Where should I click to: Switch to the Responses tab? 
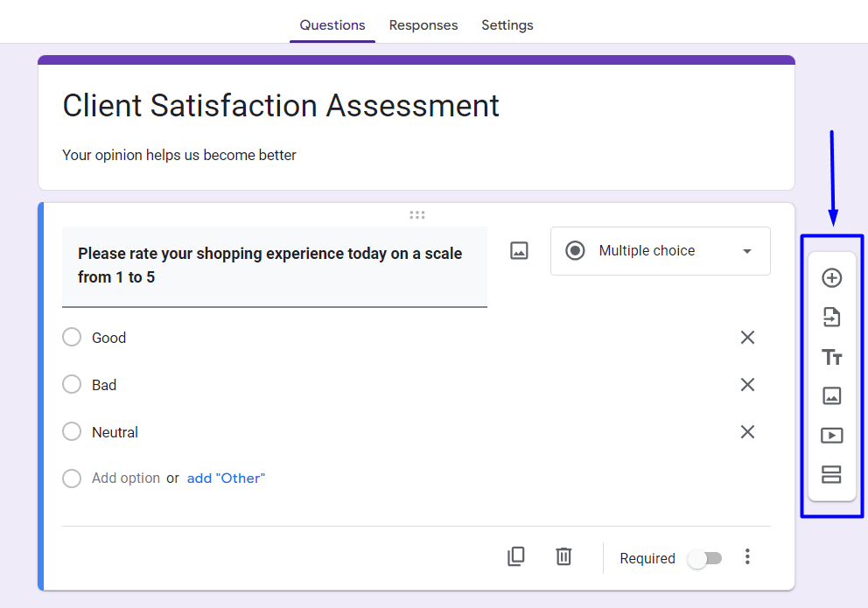pyautogui.click(x=423, y=25)
